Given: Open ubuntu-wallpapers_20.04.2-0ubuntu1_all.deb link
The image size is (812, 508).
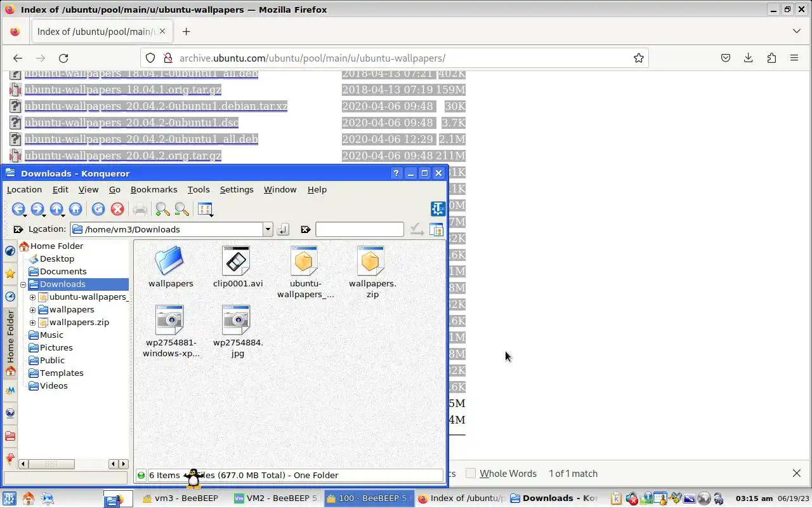Looking at the screenshot, I should click(141, 139).
